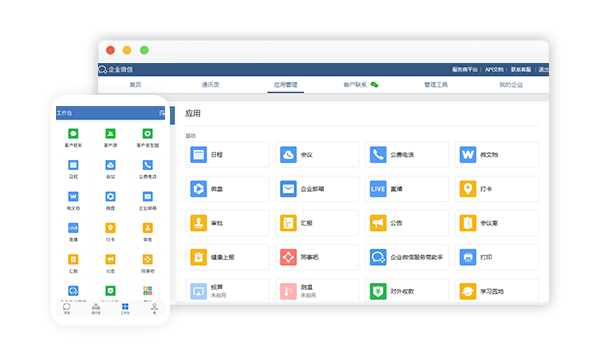Open the 学习园地 planet app card

click(x=497, y=290)
